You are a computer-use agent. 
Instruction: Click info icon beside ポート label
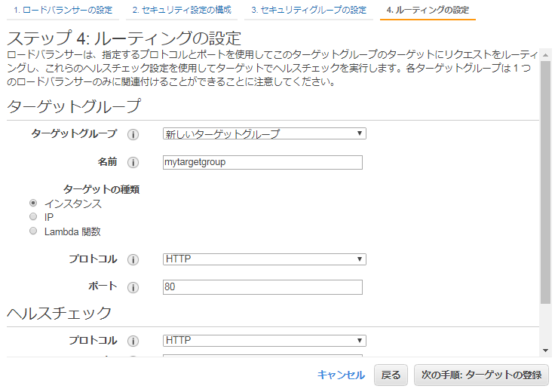pyautogui.click(x=133, y=287)
